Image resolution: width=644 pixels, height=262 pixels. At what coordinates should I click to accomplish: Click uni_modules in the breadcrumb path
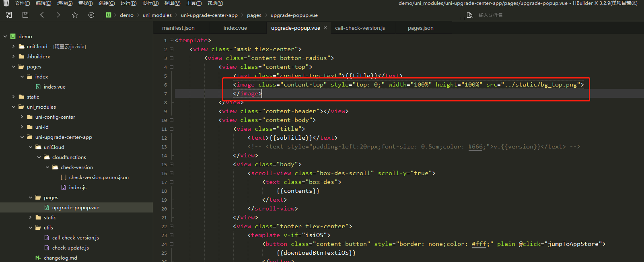[157, 15]
